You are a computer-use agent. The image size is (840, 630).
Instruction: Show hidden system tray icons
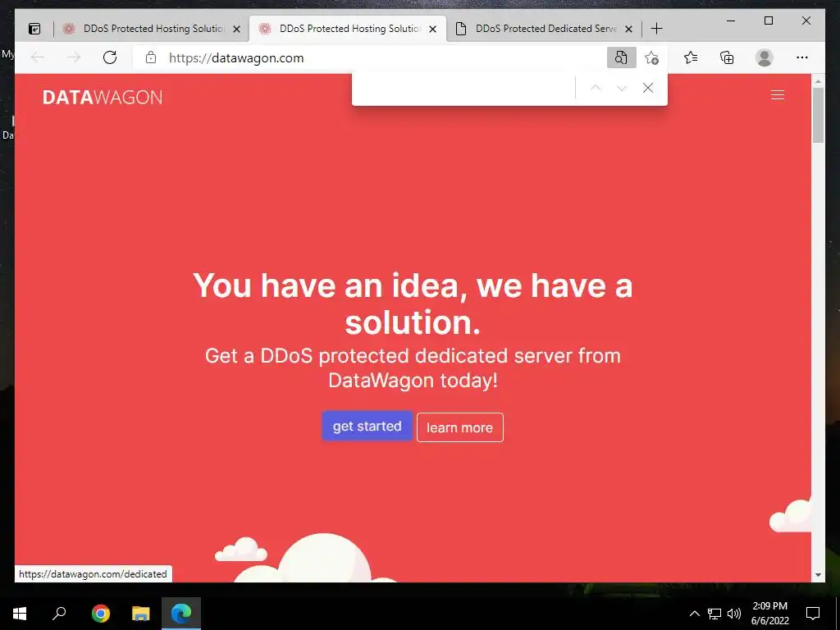click(694, 614)
